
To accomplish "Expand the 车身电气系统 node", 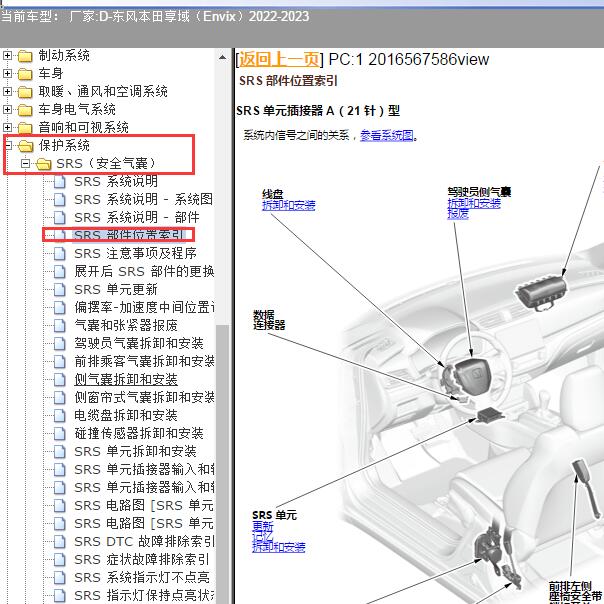I will [7, 109].
